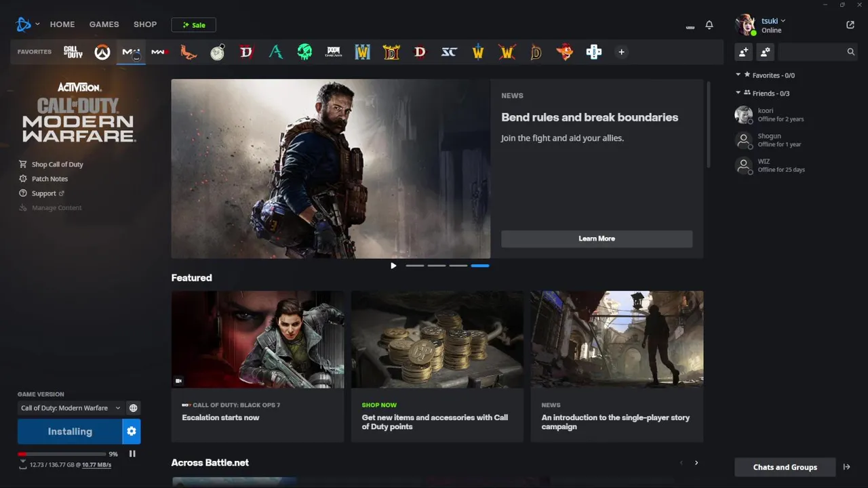Viewport: 868px width, 488px height.
Task: Open Chats and Groups
Action: 785,467
